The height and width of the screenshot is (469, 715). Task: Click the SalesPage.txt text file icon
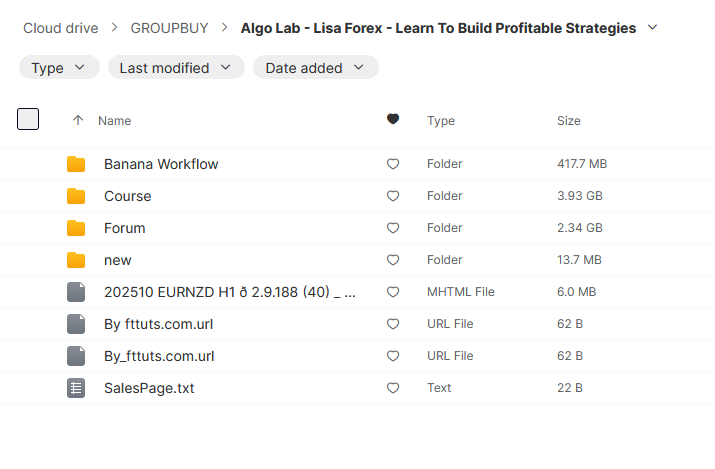(76, 388)
